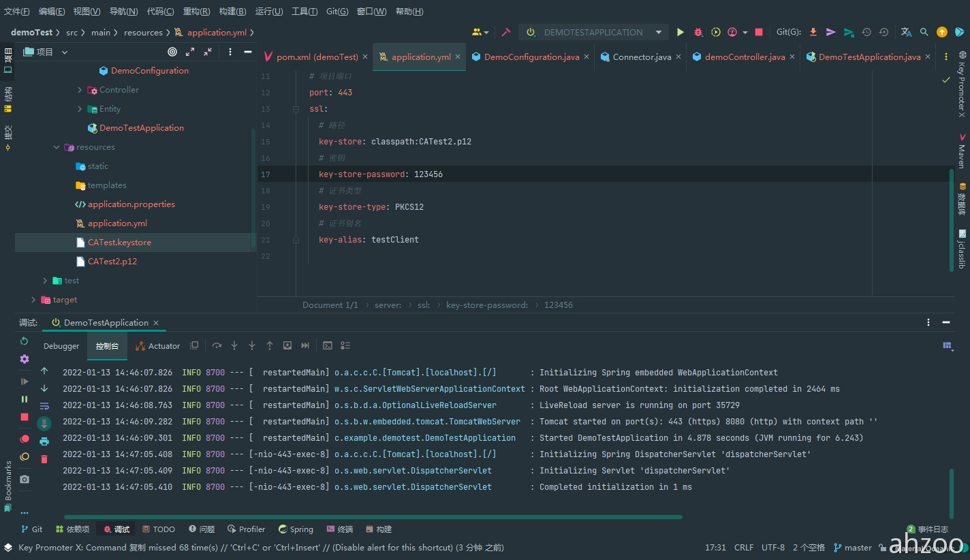Viewport: 970px width, 560px height.
Task: Click the green Run button in toolbar
Action: [x=680, y=32]
